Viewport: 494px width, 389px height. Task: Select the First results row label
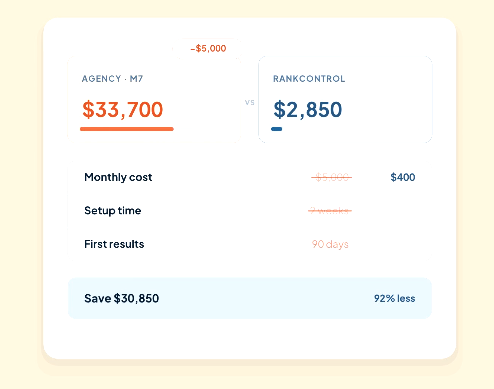pyautogui.click(x=114, y=244)
